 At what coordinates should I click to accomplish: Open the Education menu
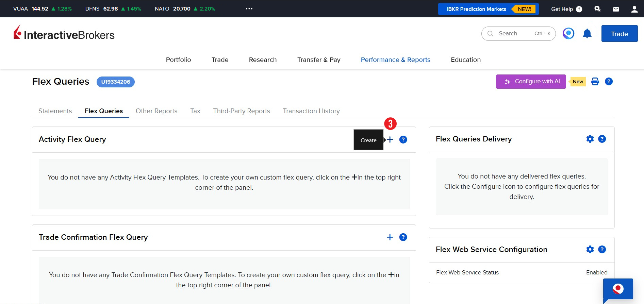coord(466,60)
